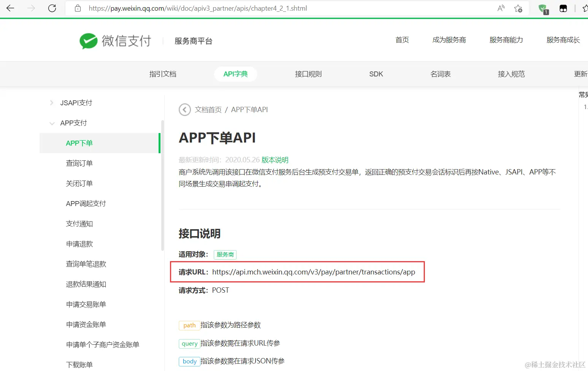Click APP下单API breadcrumb text

tap(250, 109)
